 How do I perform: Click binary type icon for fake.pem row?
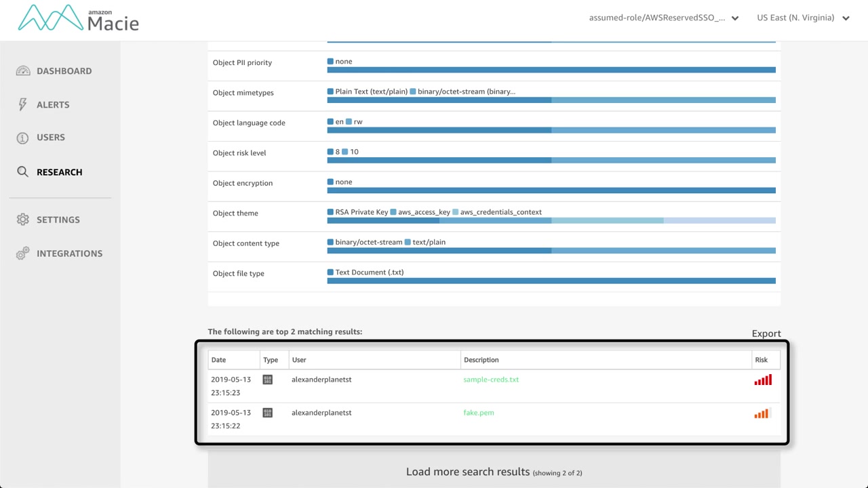[x=267, y=413]
